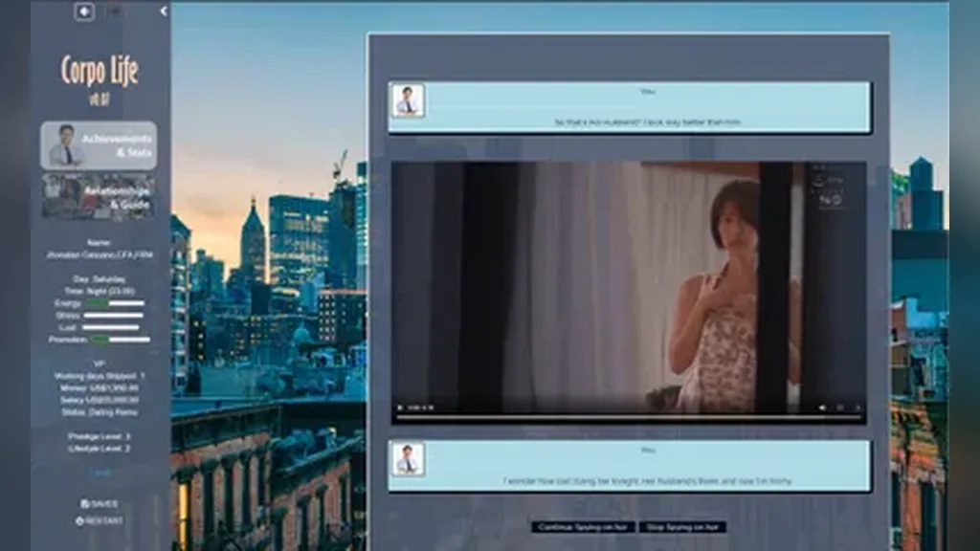980x551 pixels.
Task: Click the disabled forward history arrow
Action: (x=115, y=11)
